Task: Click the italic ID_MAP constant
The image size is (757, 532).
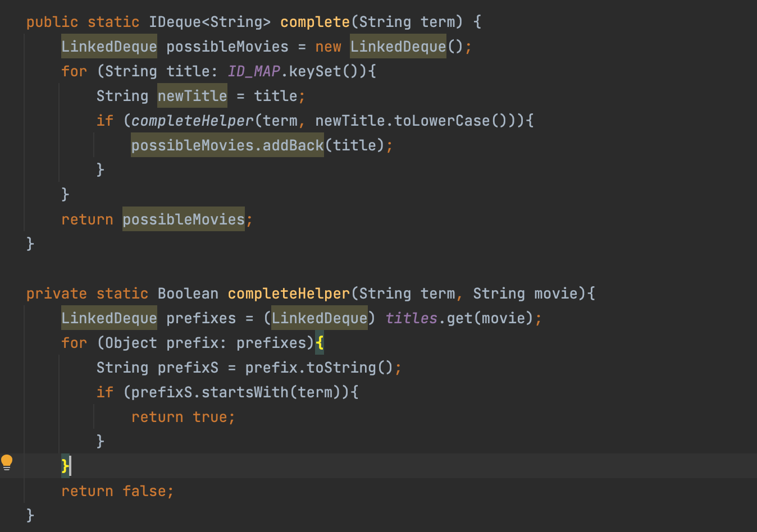Action: (x=254, y=71)
